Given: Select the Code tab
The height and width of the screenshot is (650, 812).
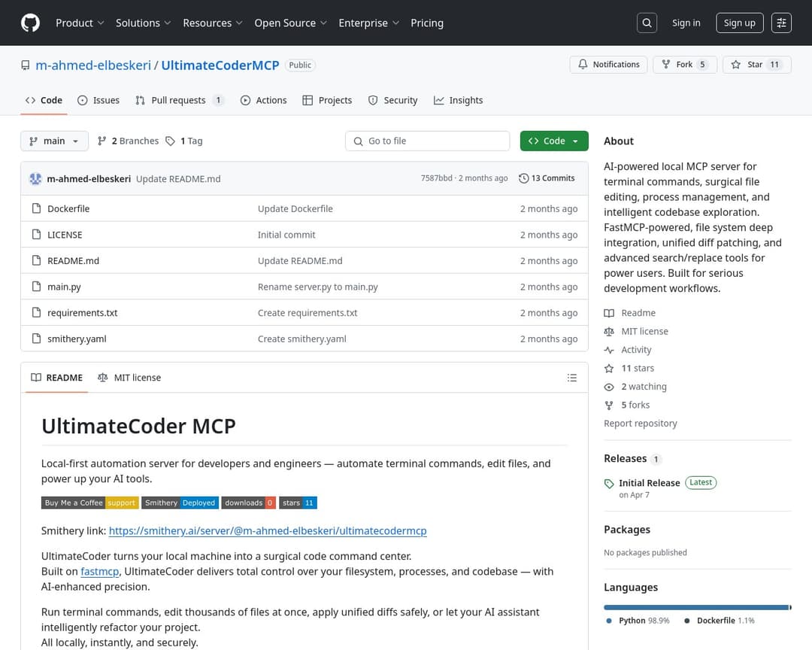Looking at the screenshot, I should 44,101.
